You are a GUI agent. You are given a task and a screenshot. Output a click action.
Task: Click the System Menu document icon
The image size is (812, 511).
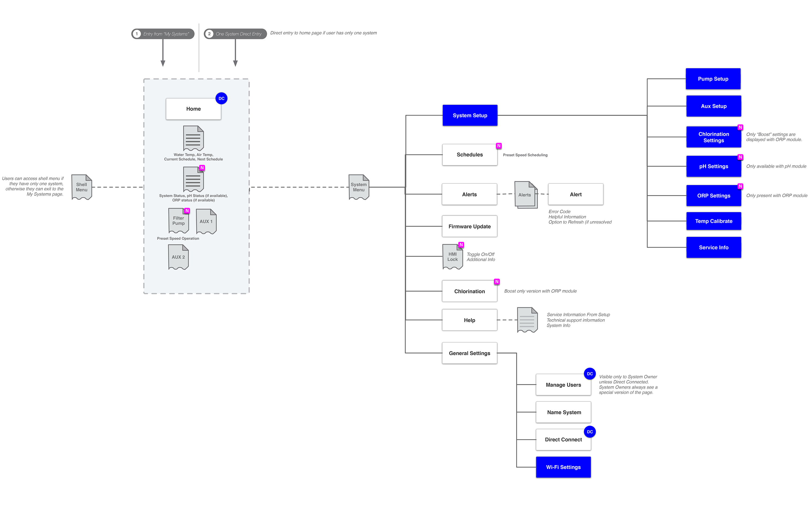pyautogui.click(x=358, y=187)
